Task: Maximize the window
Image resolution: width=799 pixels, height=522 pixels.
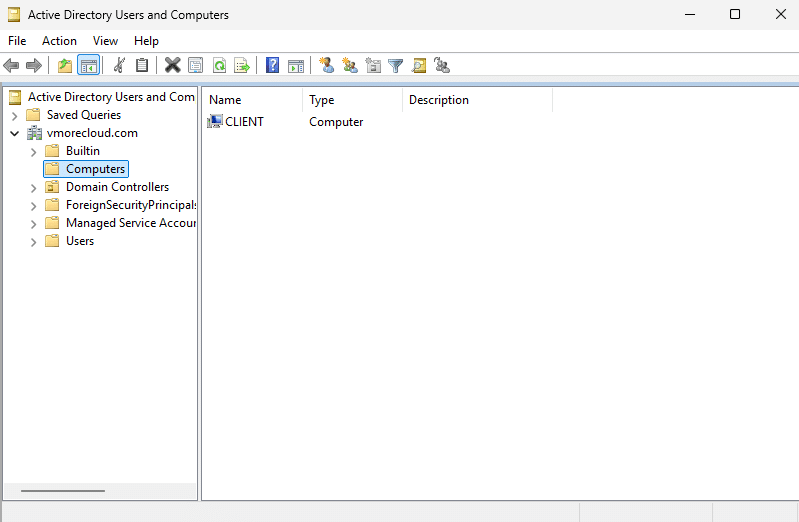Action: pyautogui.click(x=735, y=14)
